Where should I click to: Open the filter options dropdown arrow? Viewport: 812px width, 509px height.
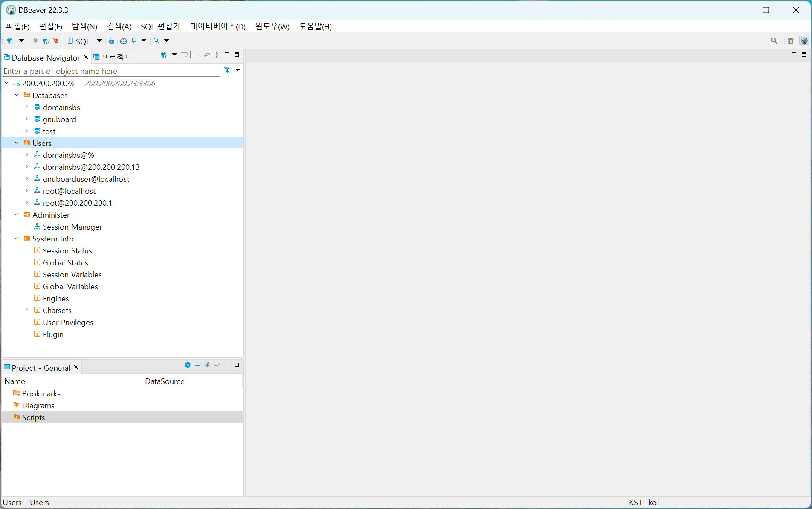click(238, 70)
